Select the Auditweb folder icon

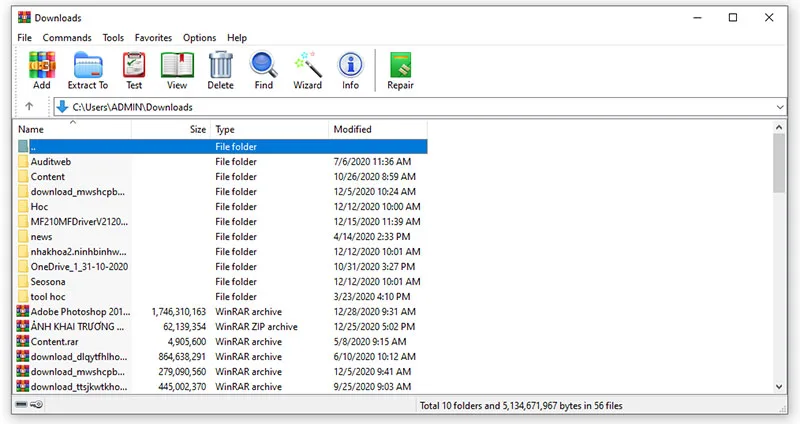coord(23,162)
